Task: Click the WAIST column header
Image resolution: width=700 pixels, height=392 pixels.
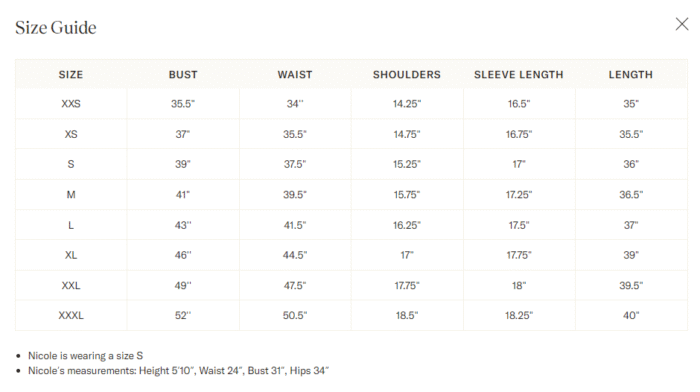Action: tap(295, 75)
